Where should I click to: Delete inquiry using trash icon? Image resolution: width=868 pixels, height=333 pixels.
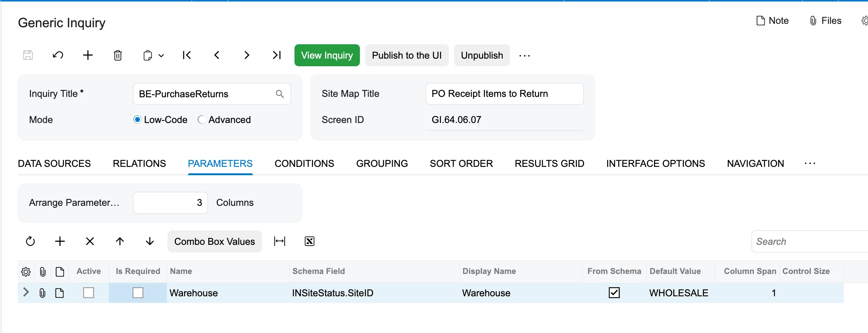coord(118,55)
